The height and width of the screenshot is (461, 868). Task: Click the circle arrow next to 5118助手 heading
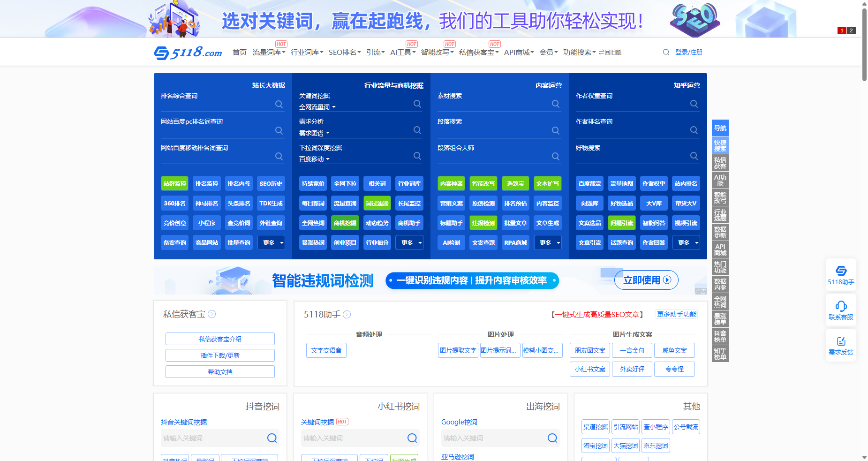347,315
